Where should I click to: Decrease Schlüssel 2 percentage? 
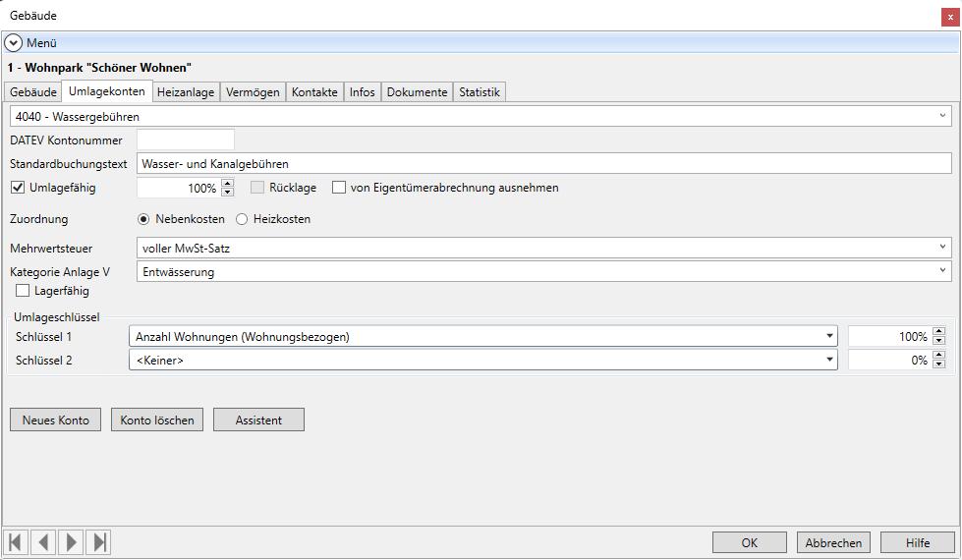(938, 364)
